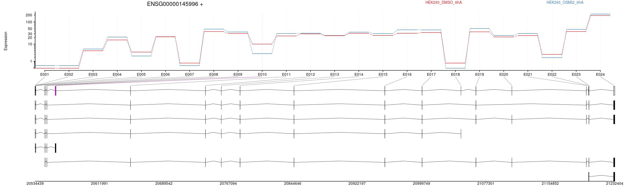644x188 pixels.
Task: Click exon label E007
Action: click(x=189, y=74)
